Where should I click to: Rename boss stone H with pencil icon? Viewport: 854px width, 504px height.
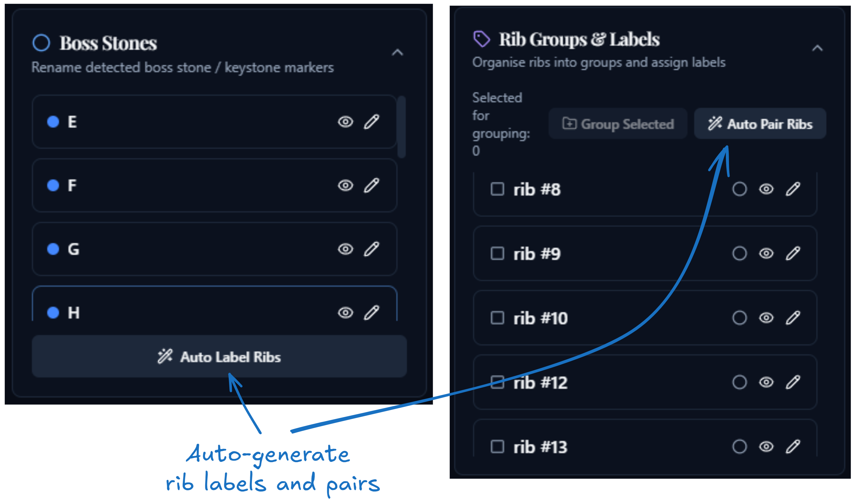coord(372,313)
